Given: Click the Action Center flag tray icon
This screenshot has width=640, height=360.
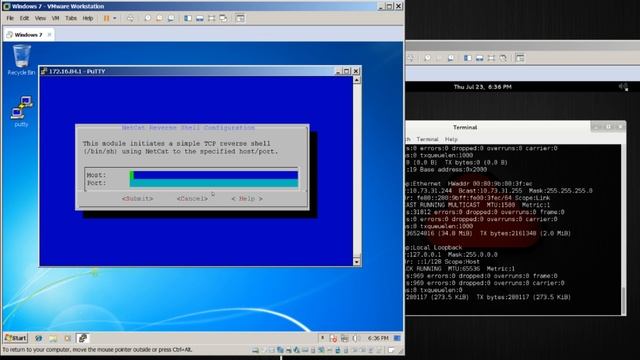Looking at the screenshot, I should pos(333,338).
